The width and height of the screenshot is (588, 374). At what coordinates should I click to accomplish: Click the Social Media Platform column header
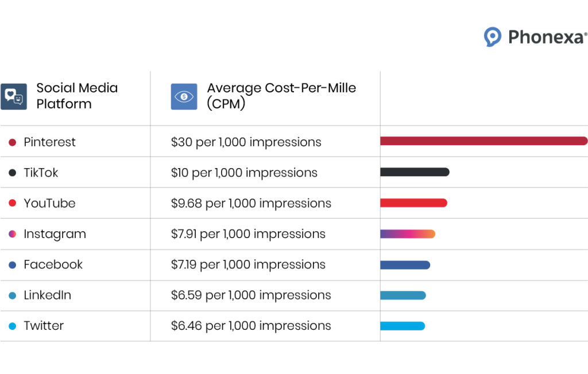pyautogui.click(x=76, y=96)
